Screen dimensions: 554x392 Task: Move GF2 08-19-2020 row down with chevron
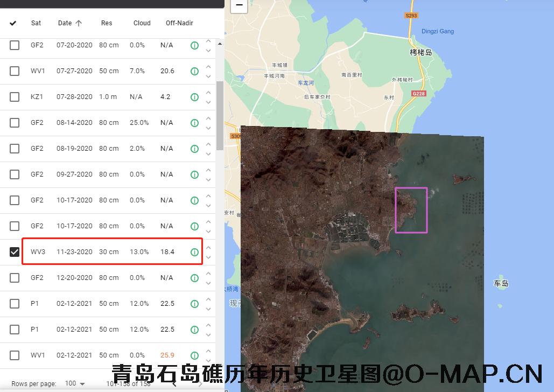pyautogui.click(x=208, y=153)
